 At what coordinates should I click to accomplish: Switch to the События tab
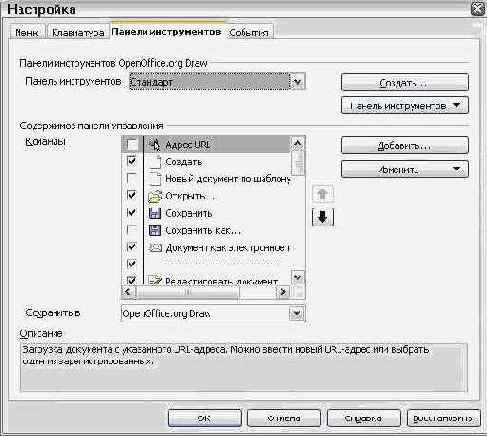click(x=249, y=32)
